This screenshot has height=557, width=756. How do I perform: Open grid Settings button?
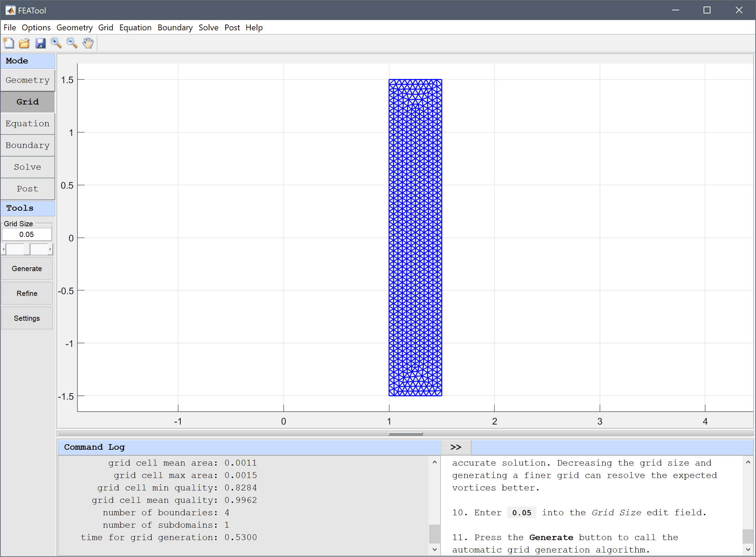coord(27,318)
